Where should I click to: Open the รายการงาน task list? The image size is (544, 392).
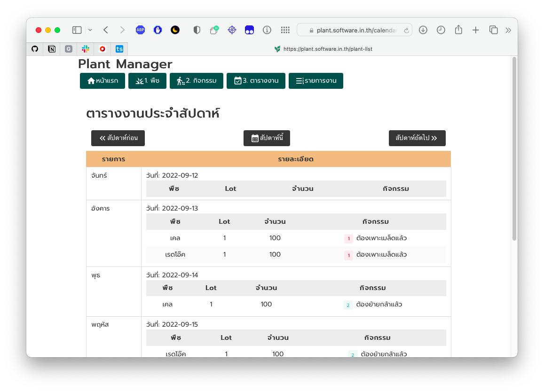coord(315,81)
